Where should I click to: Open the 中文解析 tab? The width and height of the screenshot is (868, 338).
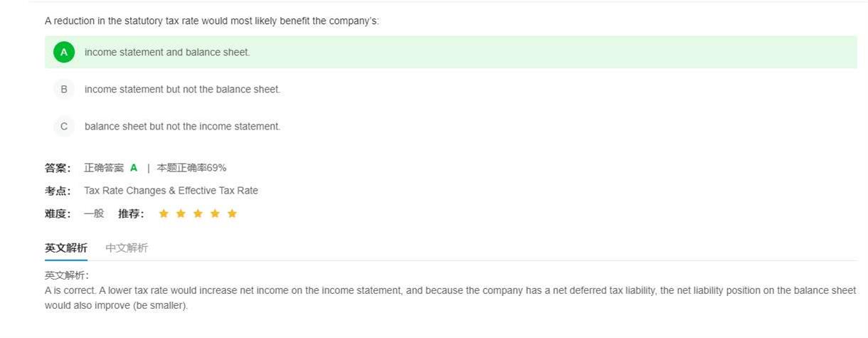click(127, 248)
